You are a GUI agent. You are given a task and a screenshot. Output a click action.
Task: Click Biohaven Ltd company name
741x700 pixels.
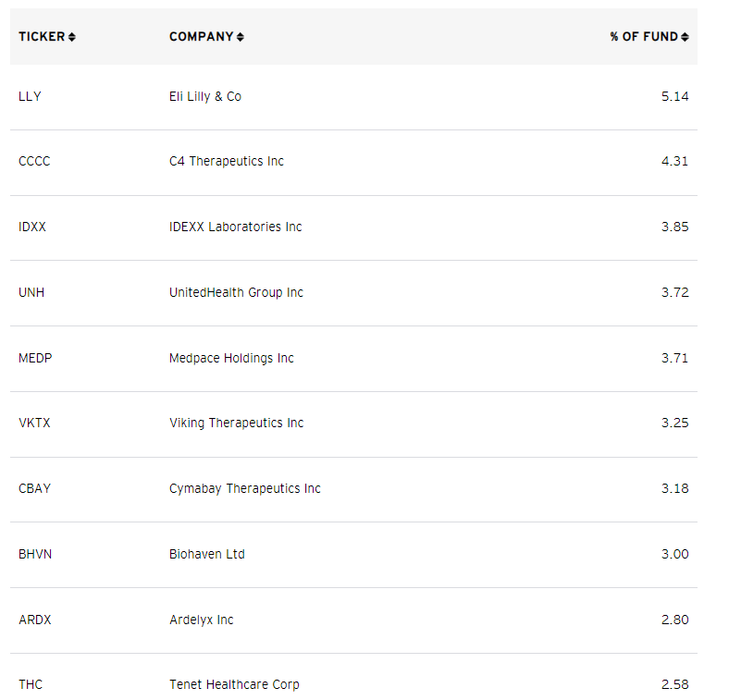point(206,554)
